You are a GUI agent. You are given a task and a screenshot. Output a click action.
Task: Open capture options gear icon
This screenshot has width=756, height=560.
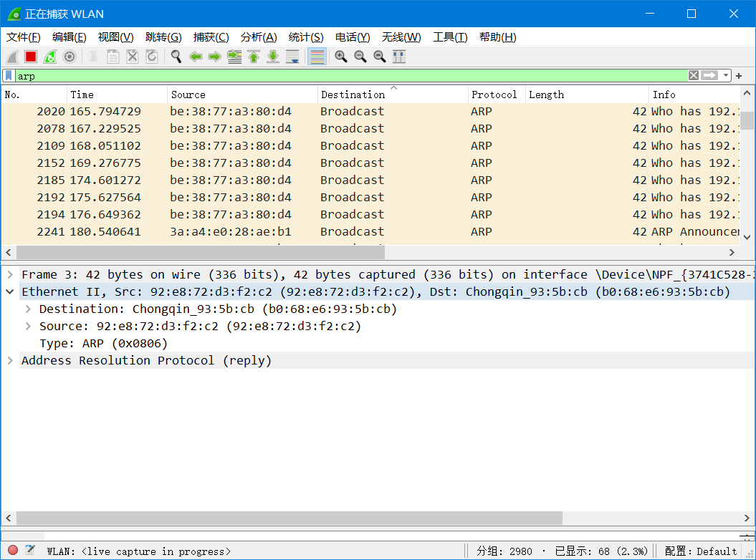click(x=69, y=56)
